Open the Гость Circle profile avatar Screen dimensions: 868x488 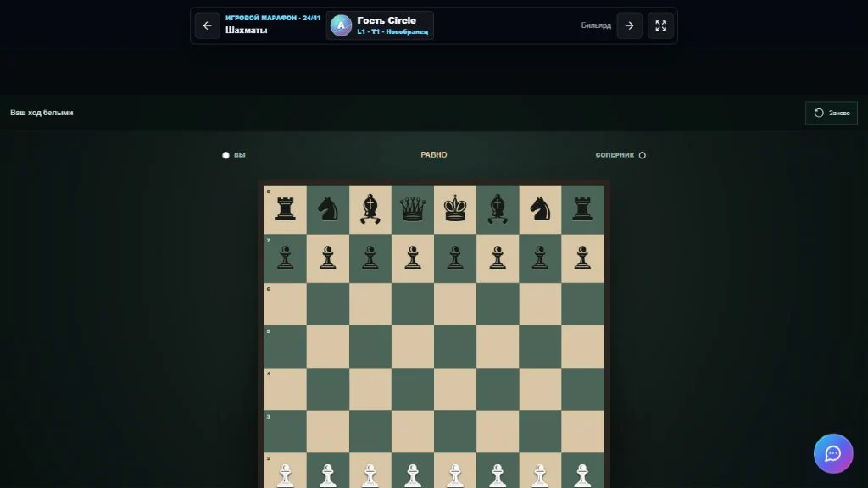[341, 25]
